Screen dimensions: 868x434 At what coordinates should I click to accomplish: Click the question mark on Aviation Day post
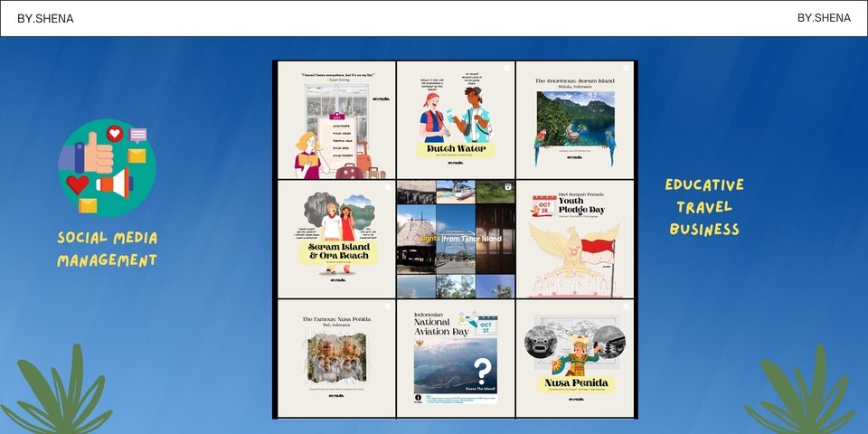coord(483,371)
